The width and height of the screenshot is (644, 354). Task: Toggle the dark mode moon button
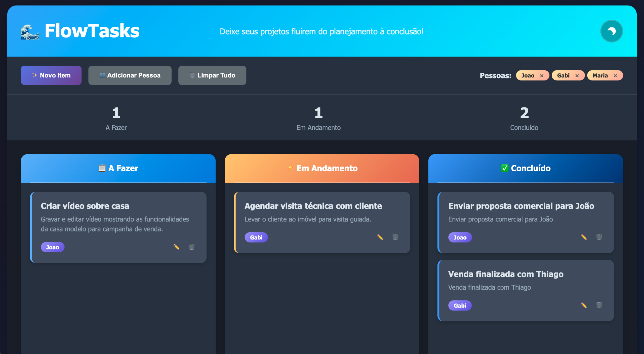611,31
